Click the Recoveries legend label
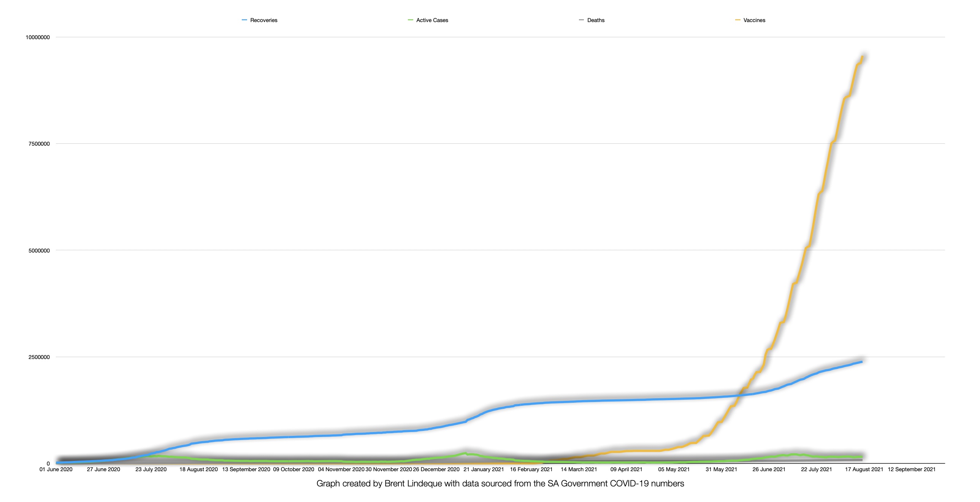The image size is (980, 502). (x=264, y=20)
